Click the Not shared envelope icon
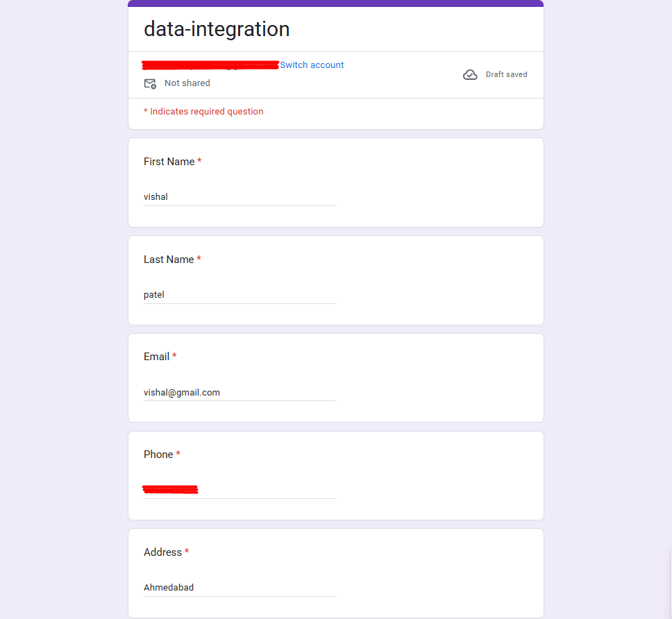The image size is (672, 619). click(150, 83)
